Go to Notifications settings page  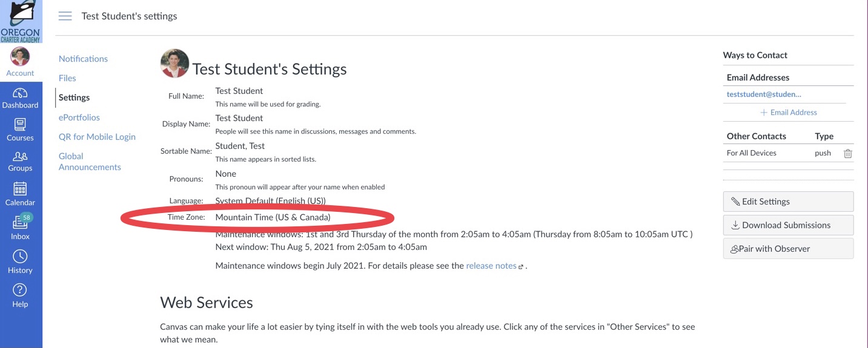click(83, 59)
